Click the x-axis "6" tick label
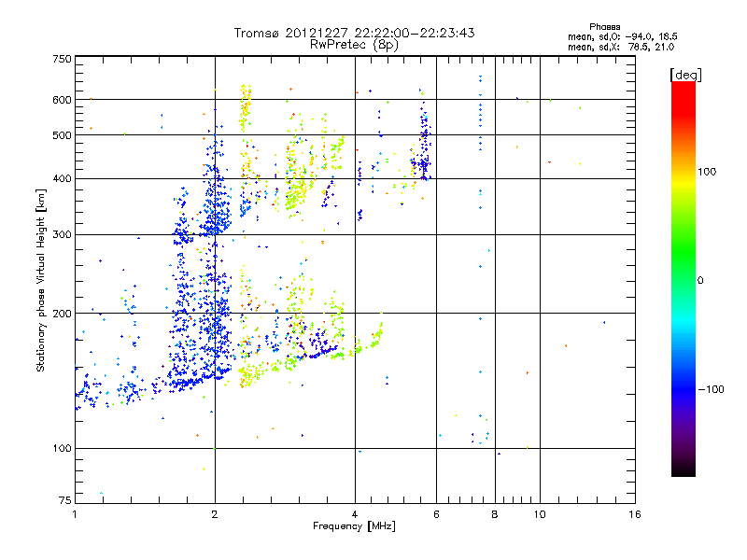 [436, 514]
